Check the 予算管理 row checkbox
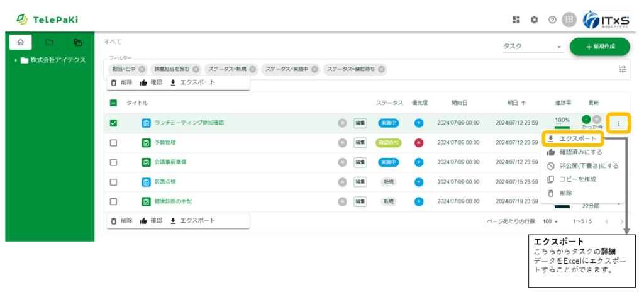Screen dimensions: 644x297 click(113, 143)
